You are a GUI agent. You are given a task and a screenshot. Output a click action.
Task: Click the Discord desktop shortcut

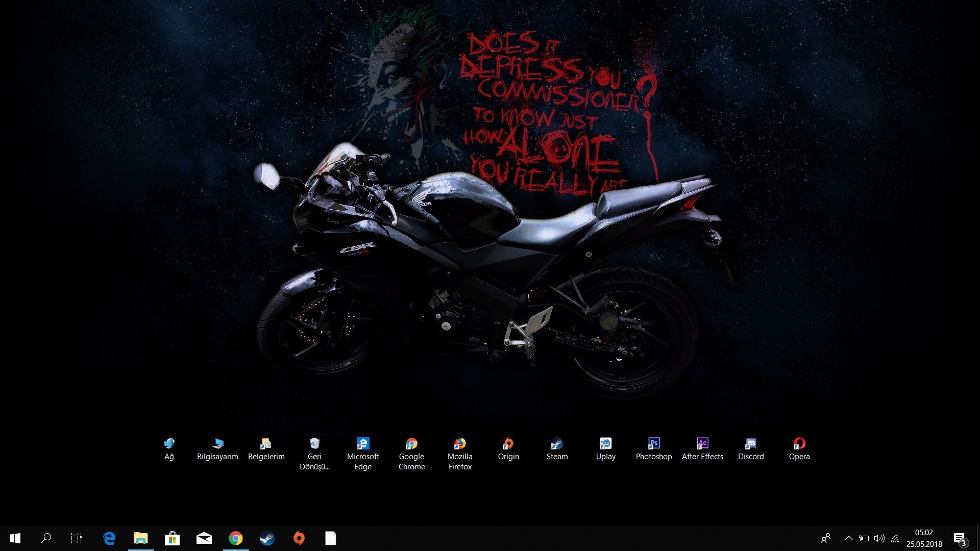751,444
